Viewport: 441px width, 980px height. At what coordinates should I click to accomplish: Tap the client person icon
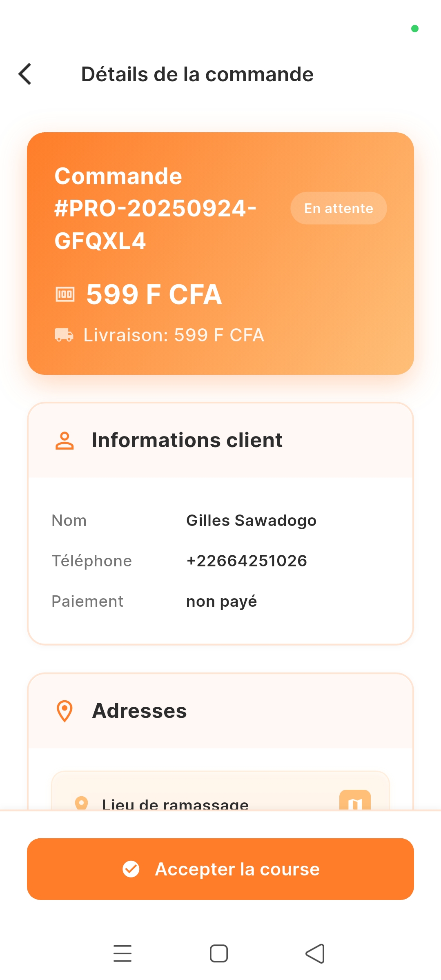(65, 441)
